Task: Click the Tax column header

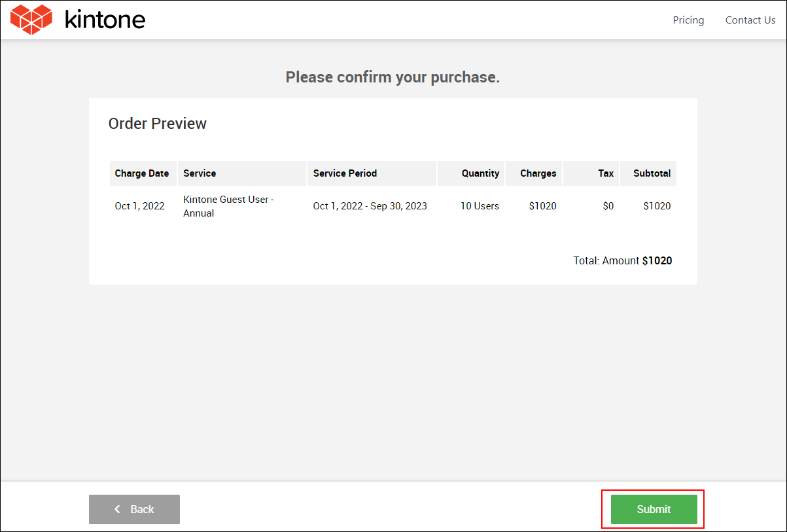Action: [606, 173]
